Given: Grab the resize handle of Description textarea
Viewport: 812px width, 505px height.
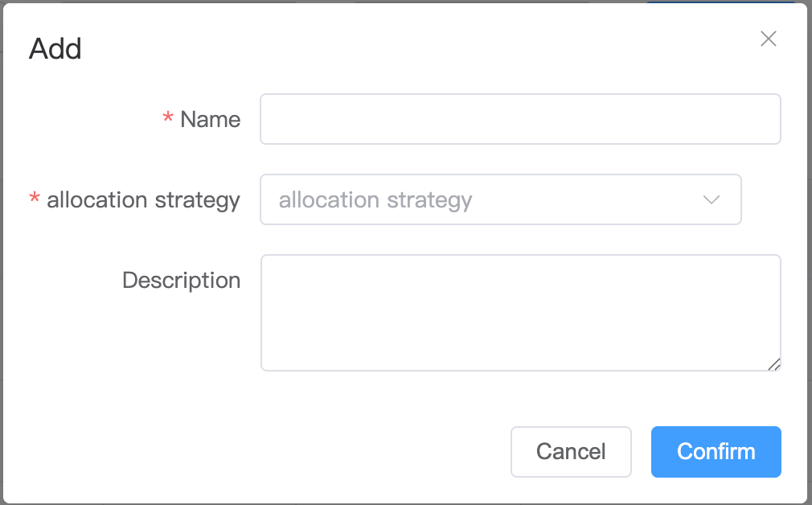Looking at the screenshot, I should [x=774, y=364].
